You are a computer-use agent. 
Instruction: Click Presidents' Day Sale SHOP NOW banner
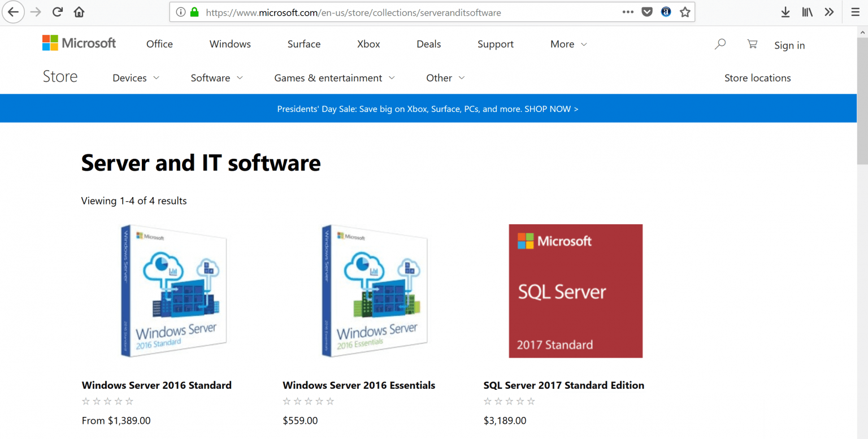coord(428,109)
